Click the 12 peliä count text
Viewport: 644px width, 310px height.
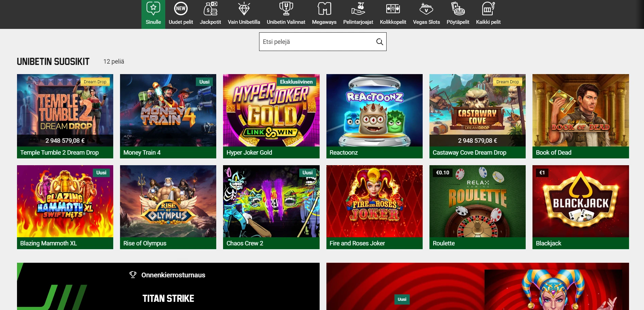[114, 62]
